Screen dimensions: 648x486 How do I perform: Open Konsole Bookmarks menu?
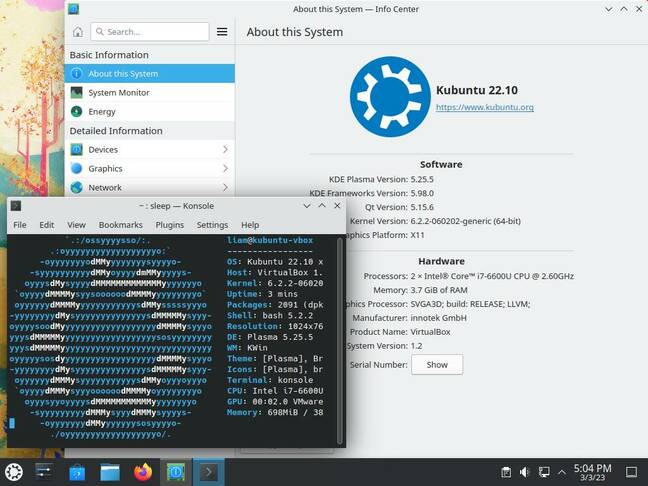[x=121, y=225]
